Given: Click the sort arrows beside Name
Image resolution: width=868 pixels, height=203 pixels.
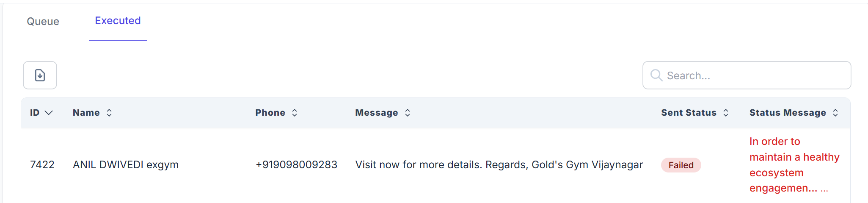Looking at the screenshot, I should [x=109, y=113].
